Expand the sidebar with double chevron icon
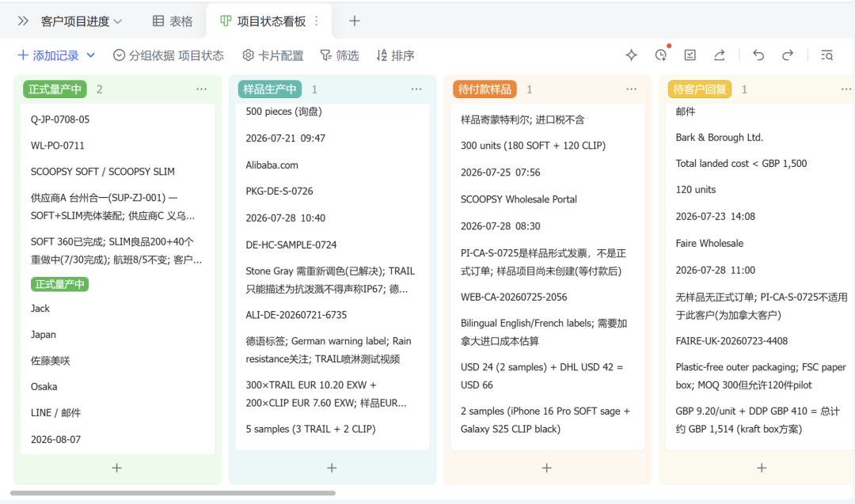The width and height of the screenshot is (855, 504). [x=23, y=21]
